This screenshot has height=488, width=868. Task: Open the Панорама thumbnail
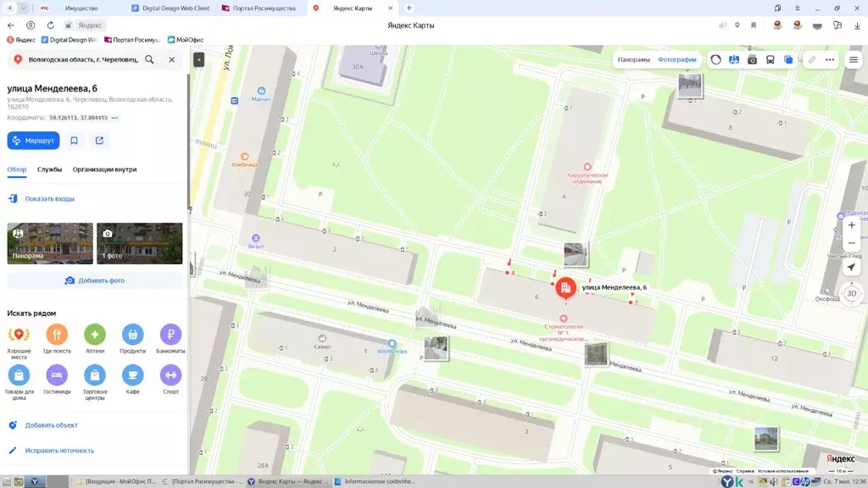click(50, 243)
